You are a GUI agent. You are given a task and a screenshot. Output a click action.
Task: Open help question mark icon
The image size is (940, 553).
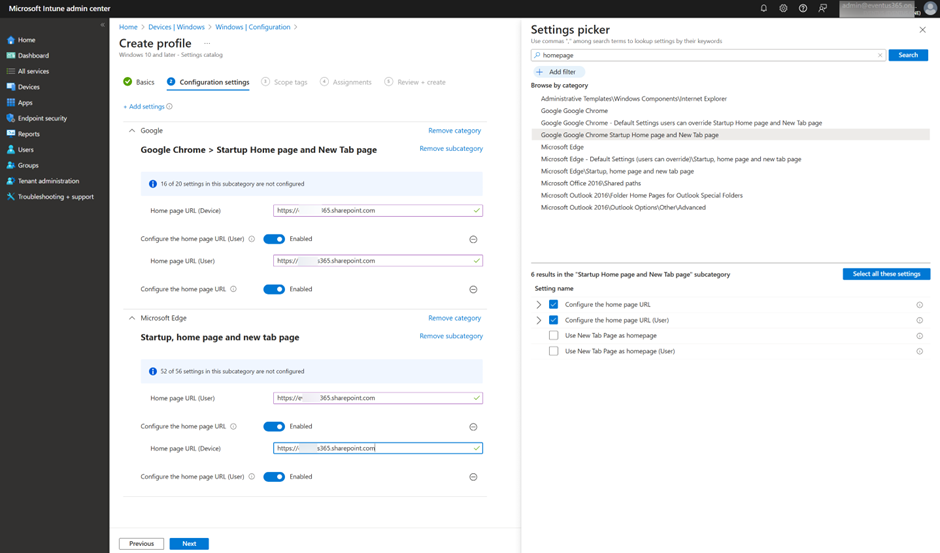803,8
